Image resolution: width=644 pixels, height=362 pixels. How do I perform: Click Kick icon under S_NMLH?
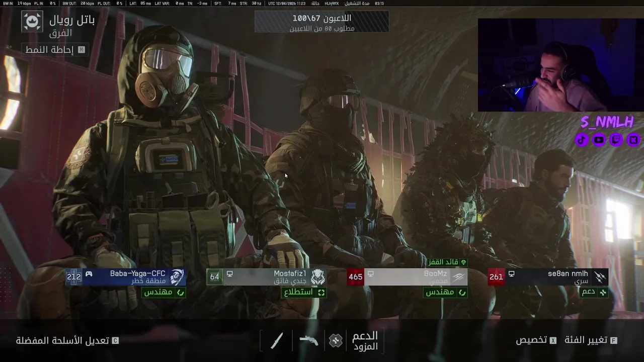point(633,140)
